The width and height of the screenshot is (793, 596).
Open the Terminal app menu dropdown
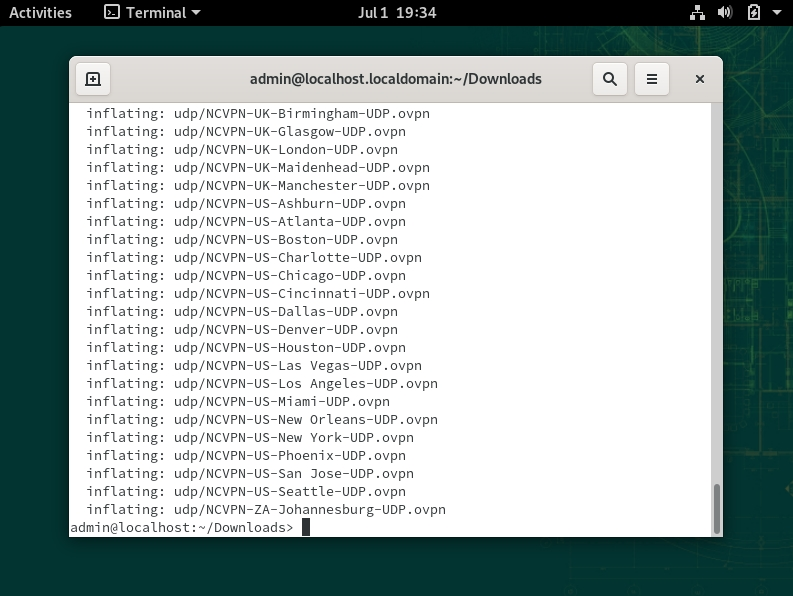coord(152,13)
